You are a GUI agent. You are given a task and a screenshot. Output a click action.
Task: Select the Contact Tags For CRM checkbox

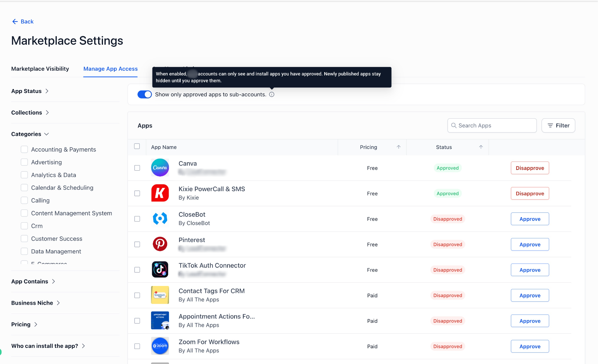(x=137, y=295)
